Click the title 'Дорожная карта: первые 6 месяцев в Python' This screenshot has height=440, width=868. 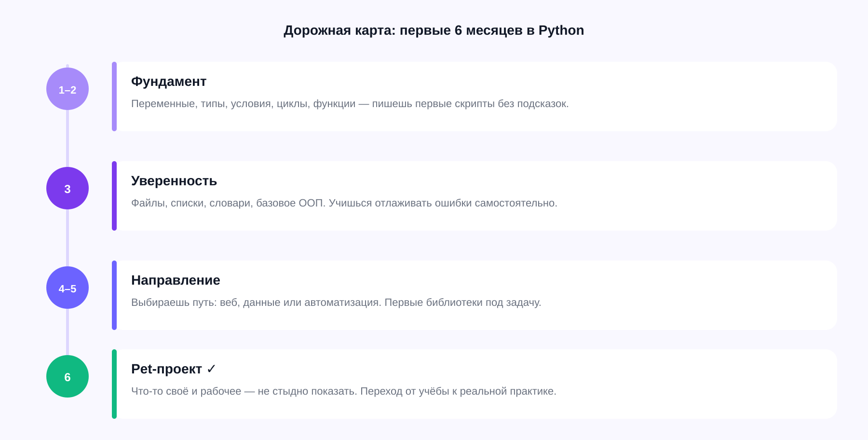pyautogui.click(x=434, y=30)
